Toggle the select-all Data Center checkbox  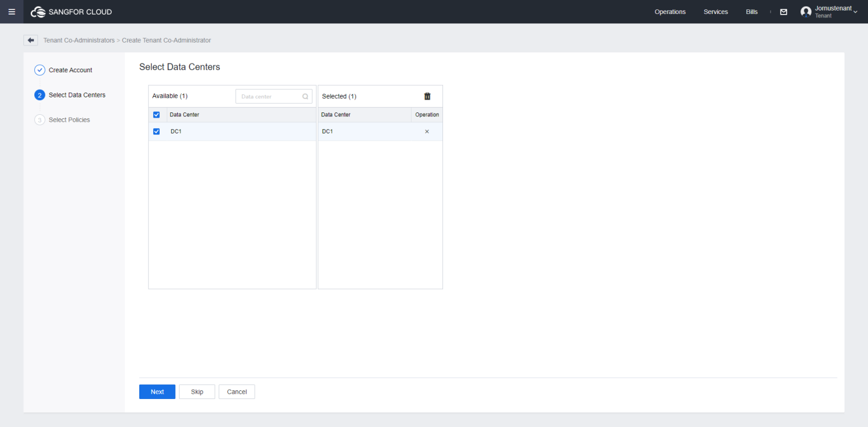(x=156, y=115)
